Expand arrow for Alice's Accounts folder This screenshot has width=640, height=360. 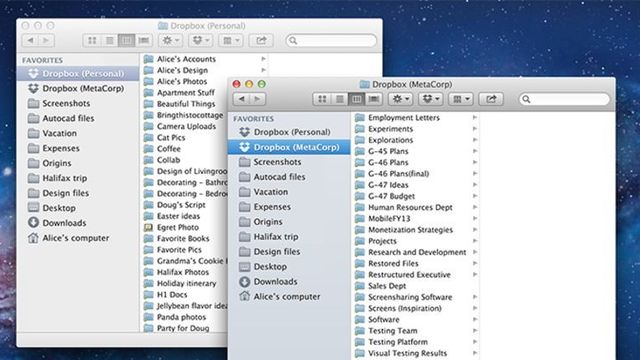coord(264,59)
